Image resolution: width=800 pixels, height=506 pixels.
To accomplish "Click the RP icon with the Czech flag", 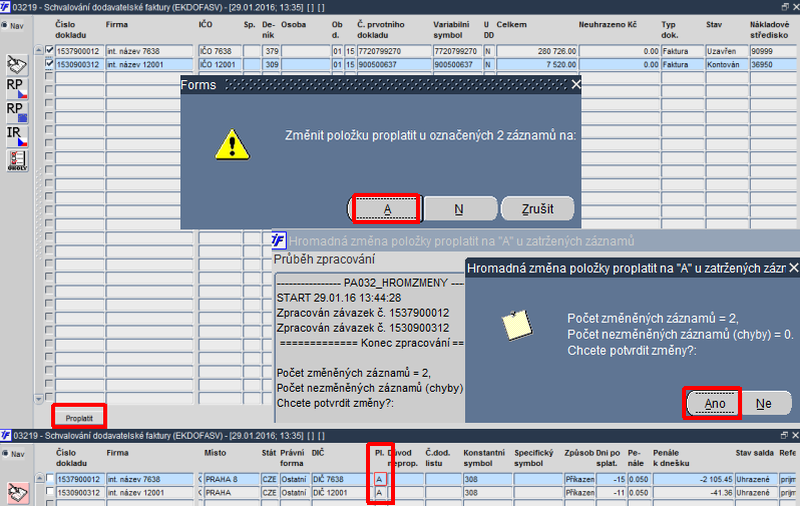I will point(17,88).
